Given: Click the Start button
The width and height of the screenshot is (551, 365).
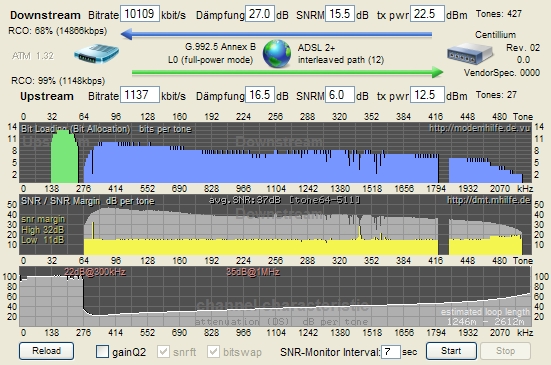Looking at the screenshot, I should click(x=451, y=351).
